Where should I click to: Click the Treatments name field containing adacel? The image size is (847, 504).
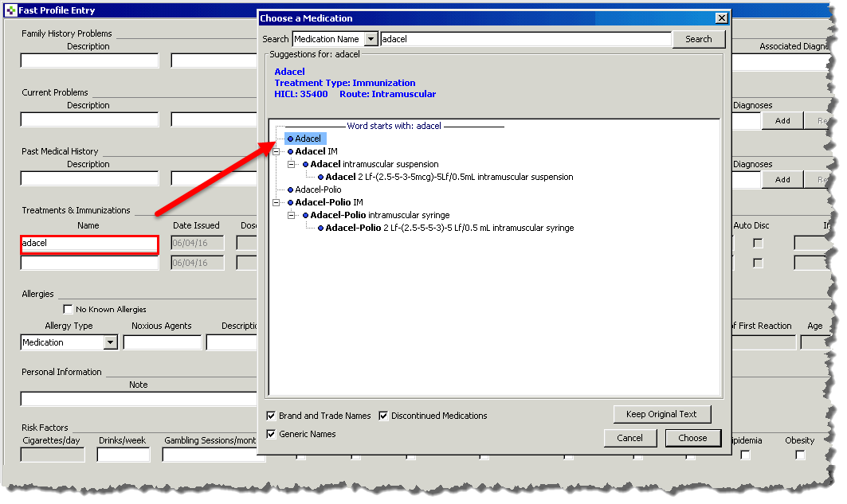(x=90, y=244)
